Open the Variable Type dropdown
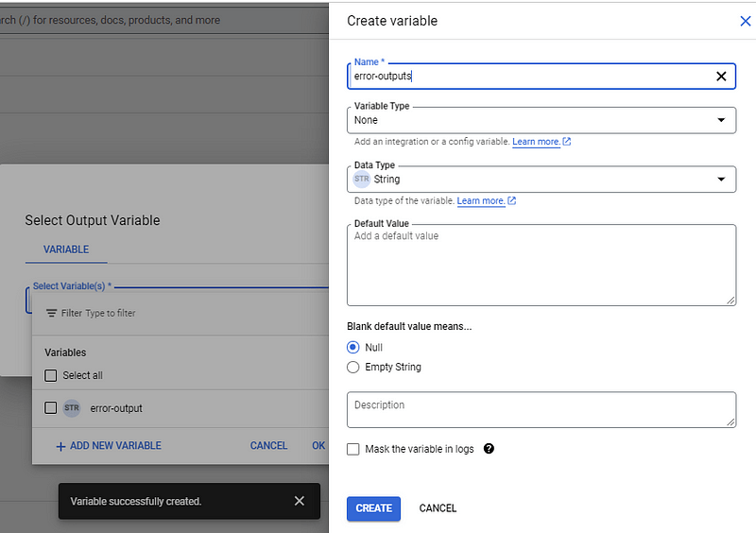This screenshot has height=533, width=756. pyautogui.click(x=541, y=120)
